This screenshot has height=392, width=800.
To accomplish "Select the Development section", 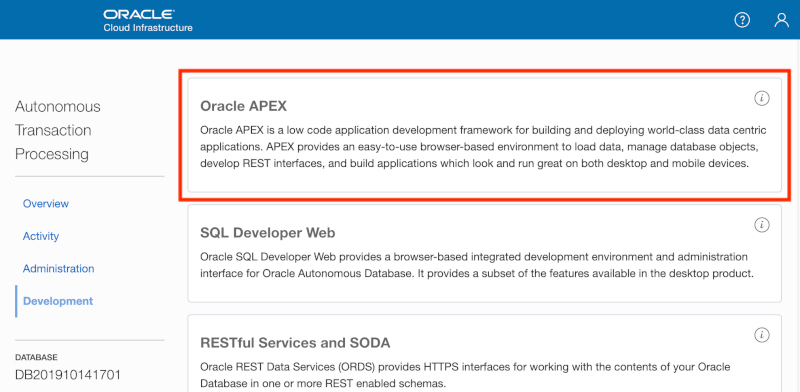I will pos(58,301).
